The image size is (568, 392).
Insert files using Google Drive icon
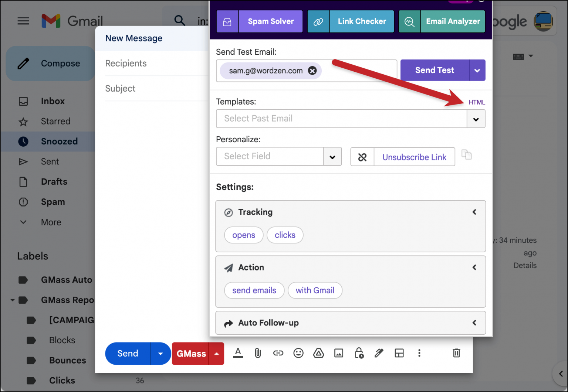318,353
